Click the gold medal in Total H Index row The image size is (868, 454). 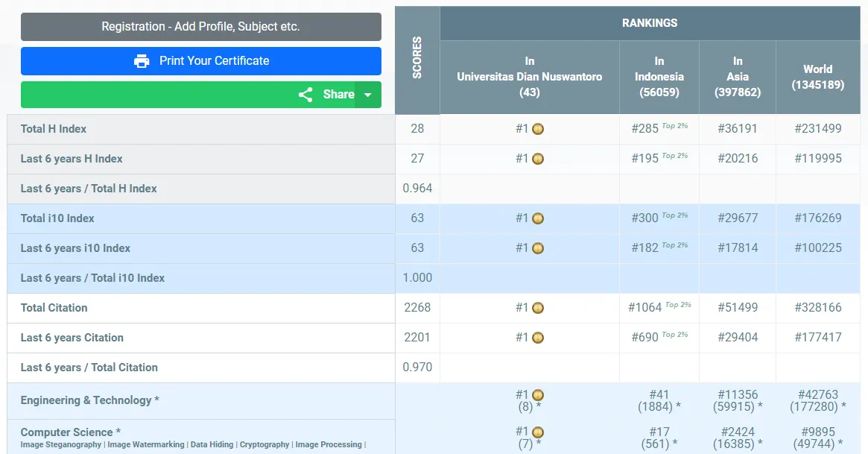[x=538, y=129]
